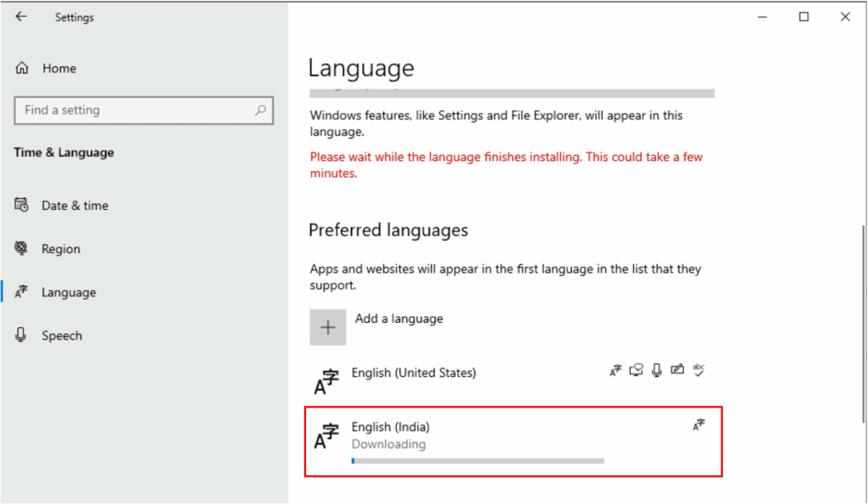Select the English (United States) language entry
Screen dimensions: 868x504
tap(414, 373)
